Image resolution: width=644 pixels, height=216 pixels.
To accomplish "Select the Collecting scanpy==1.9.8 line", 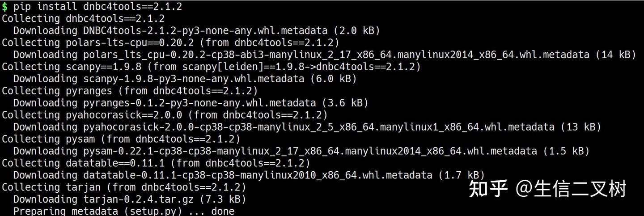I will pyautogui.click(x=211, y=67).
